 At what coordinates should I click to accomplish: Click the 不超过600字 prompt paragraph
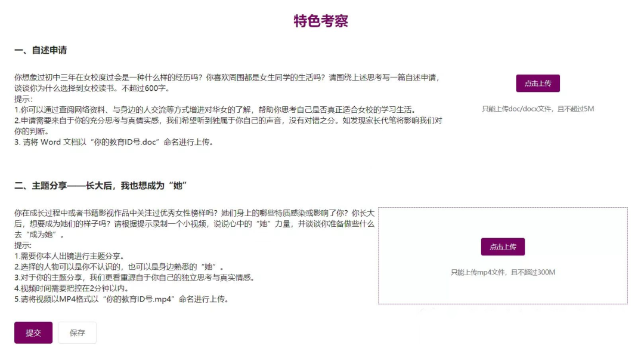tap(227, 83)
